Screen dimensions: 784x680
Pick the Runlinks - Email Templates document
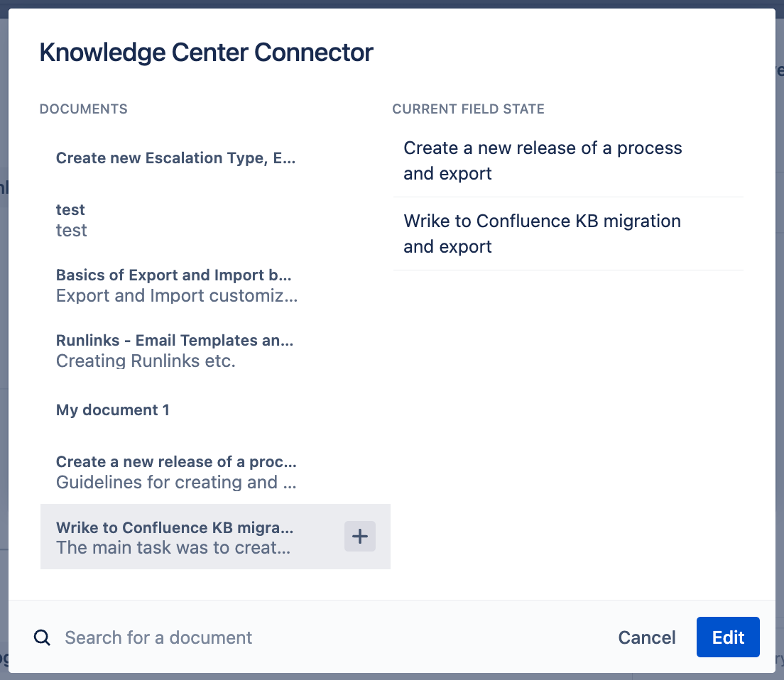point(215,351)
